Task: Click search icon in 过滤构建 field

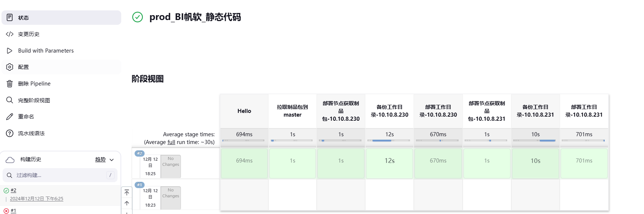Action: 10,175
